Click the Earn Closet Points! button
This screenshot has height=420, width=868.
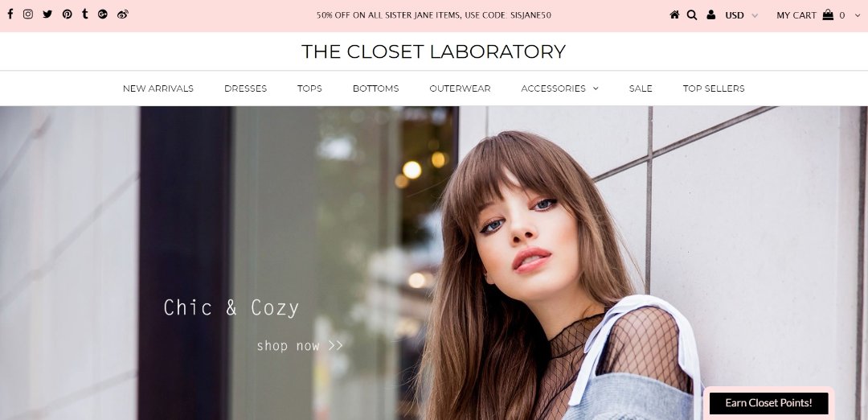pos(768,403)
